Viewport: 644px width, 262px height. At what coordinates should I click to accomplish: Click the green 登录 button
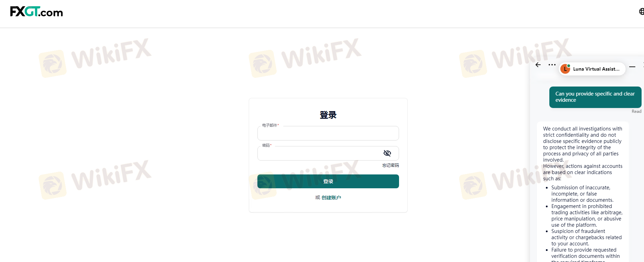[x=328, y=181]
